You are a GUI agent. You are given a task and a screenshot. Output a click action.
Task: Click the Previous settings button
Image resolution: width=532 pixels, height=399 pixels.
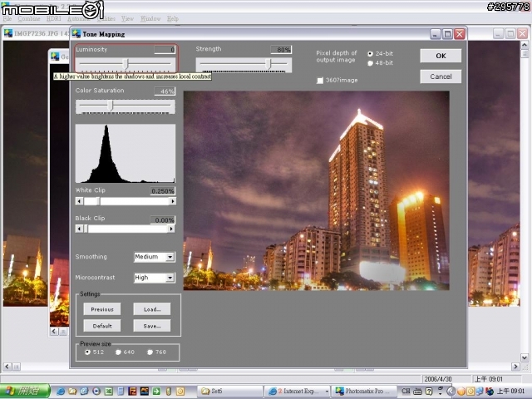coord(102,309)
